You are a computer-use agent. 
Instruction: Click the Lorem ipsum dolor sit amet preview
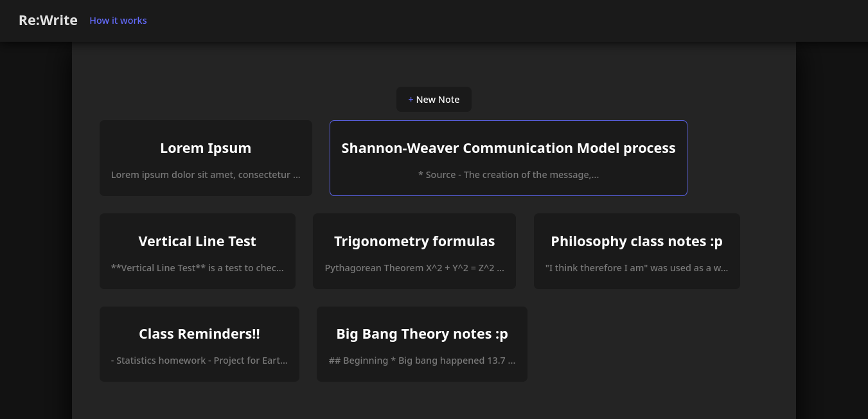(x=206, y=175)
